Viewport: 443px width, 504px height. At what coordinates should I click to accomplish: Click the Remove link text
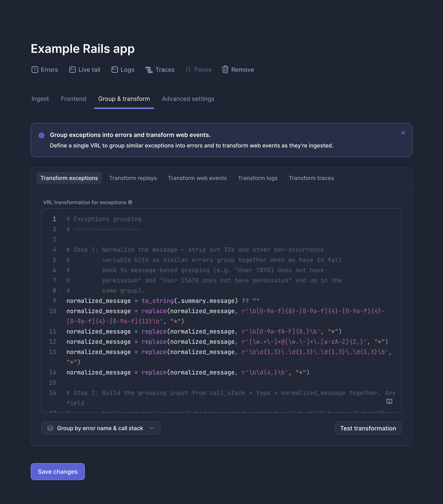pos(243,70)
